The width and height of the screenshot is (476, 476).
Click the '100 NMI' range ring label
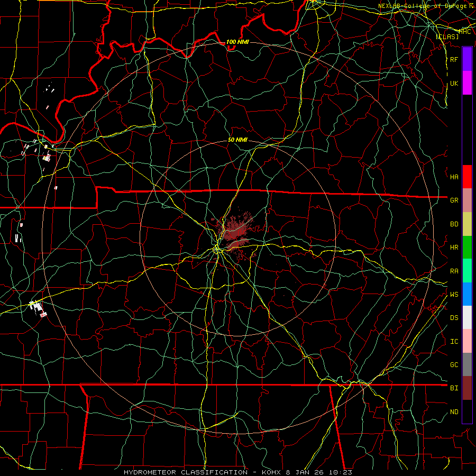point(237,42)
